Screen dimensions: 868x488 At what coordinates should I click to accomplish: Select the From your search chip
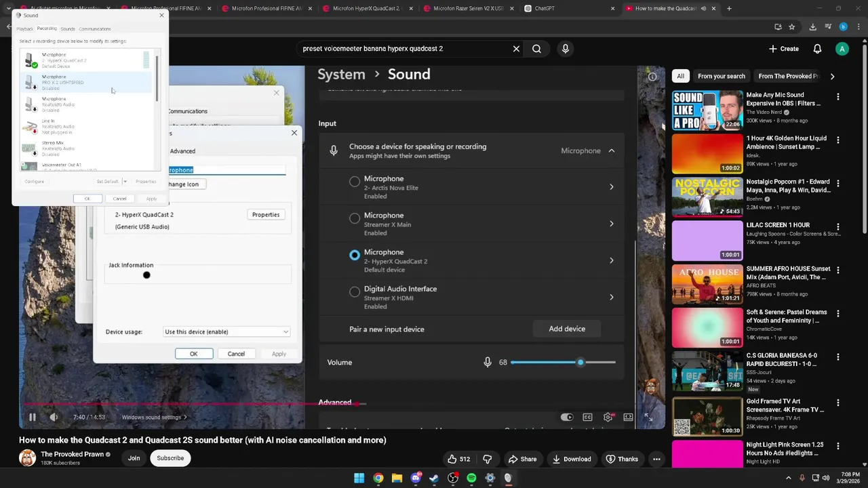coord(721,76)
